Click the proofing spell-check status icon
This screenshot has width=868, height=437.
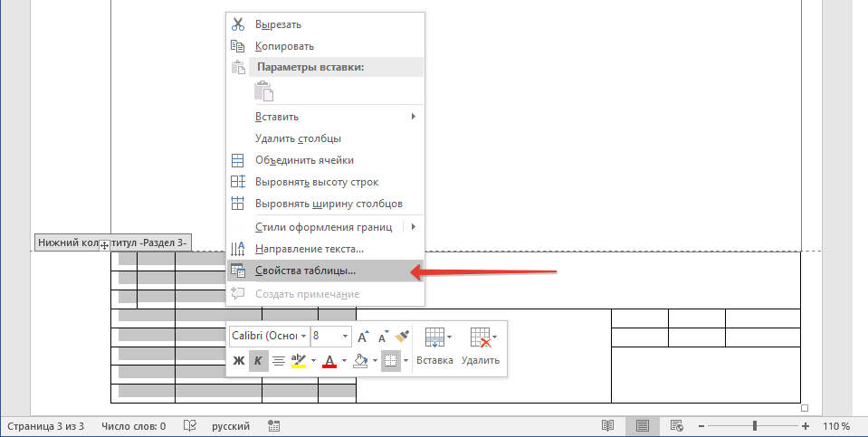190,426
